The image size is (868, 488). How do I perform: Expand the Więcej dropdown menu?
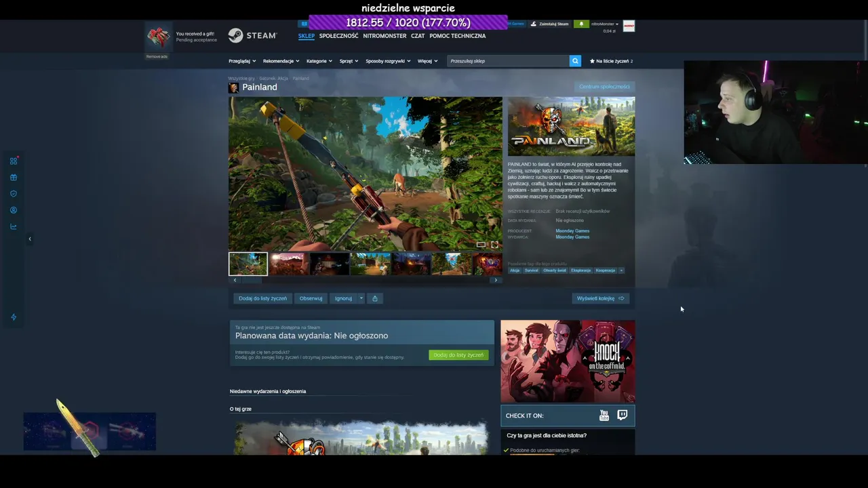point(427,61)
